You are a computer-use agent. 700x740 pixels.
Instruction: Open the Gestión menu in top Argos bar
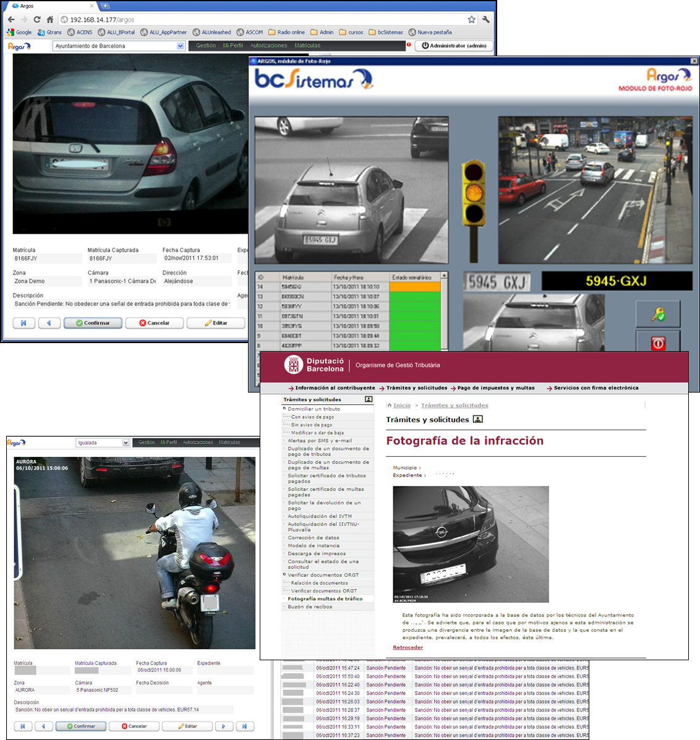(205, 46)
